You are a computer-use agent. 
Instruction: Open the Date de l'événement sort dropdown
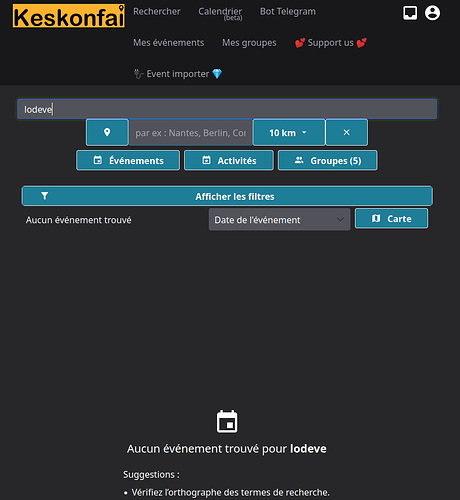click(279, 219)
